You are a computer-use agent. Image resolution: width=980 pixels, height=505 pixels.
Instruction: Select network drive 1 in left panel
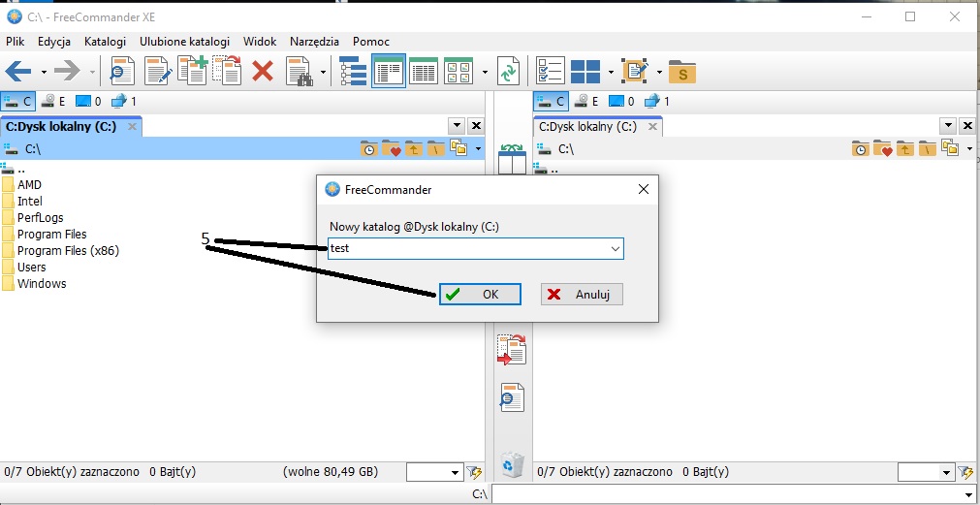click(x=124, y=101)
